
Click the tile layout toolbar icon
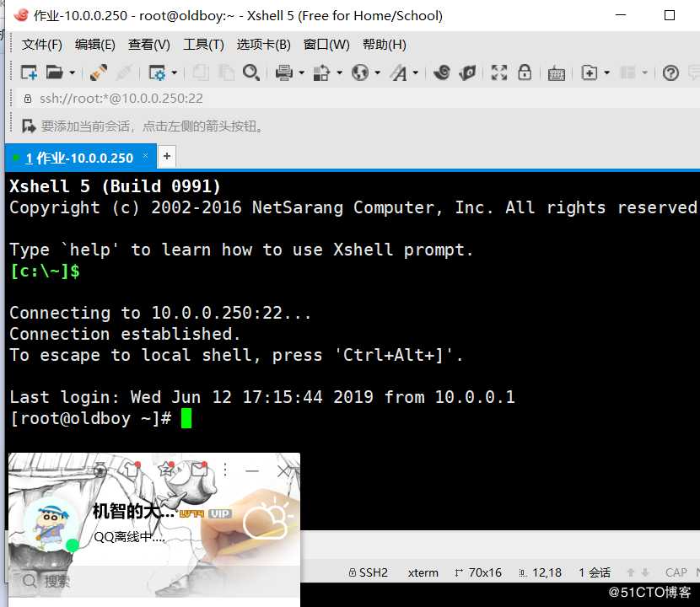(628, 73)
